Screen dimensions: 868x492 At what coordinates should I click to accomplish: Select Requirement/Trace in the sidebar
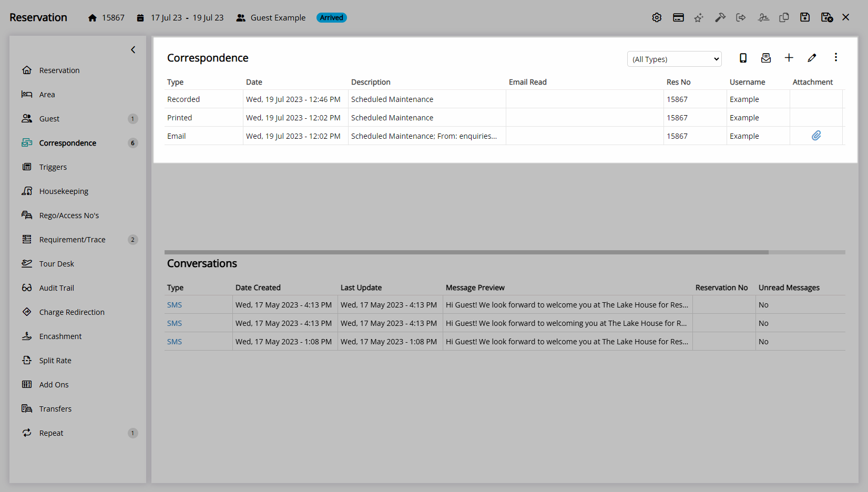click(72, 240)
